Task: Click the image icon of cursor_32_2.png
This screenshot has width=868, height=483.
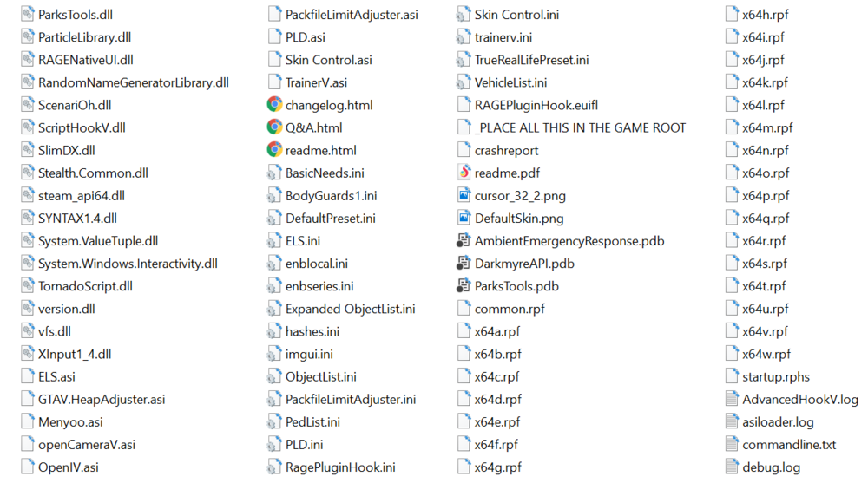Action: 464,195
